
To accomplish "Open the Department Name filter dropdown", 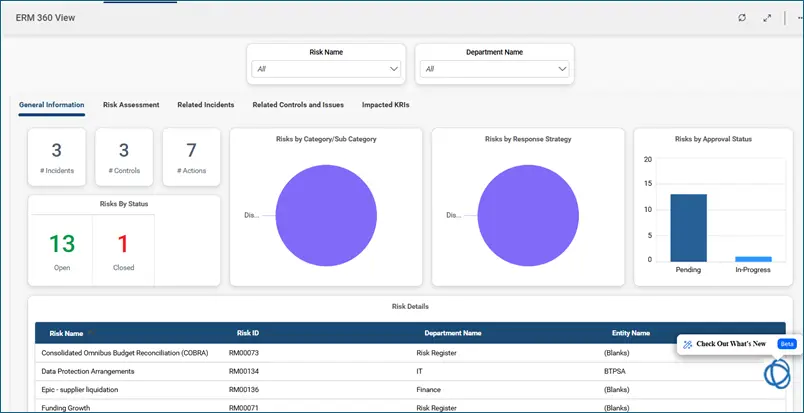I will pyautogui.click(x=494, y=69).
